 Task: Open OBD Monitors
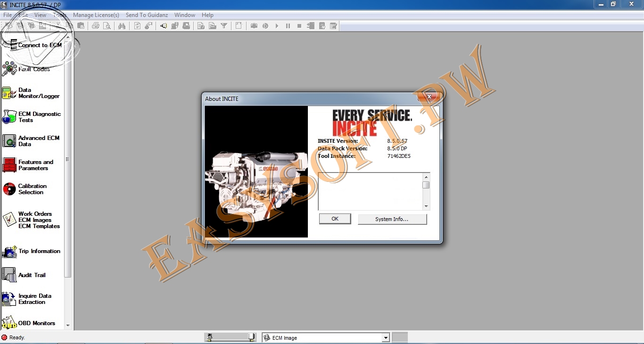[29, 323]
